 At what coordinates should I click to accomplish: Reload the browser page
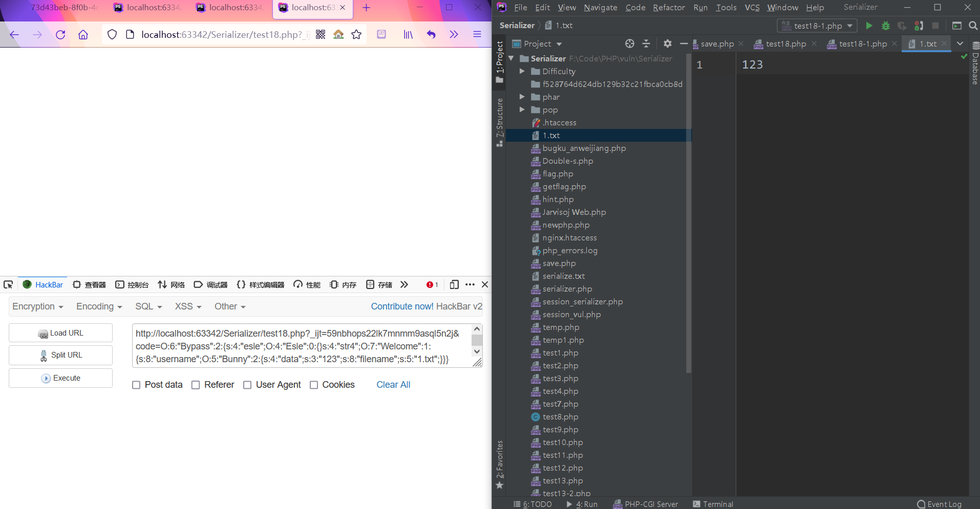point(60,35)
